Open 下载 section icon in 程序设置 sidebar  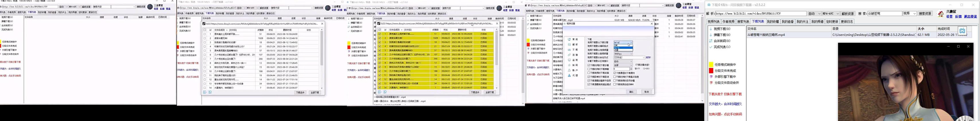click(x=570, y=50)
